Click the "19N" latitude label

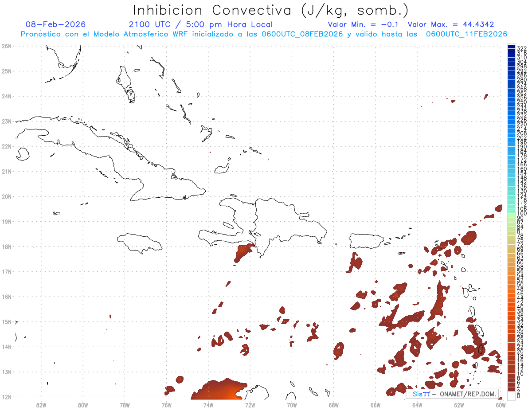(7, 221)
